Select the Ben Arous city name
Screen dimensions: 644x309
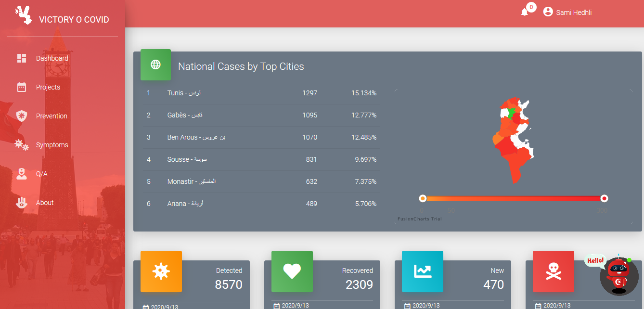tap(196, 137)
